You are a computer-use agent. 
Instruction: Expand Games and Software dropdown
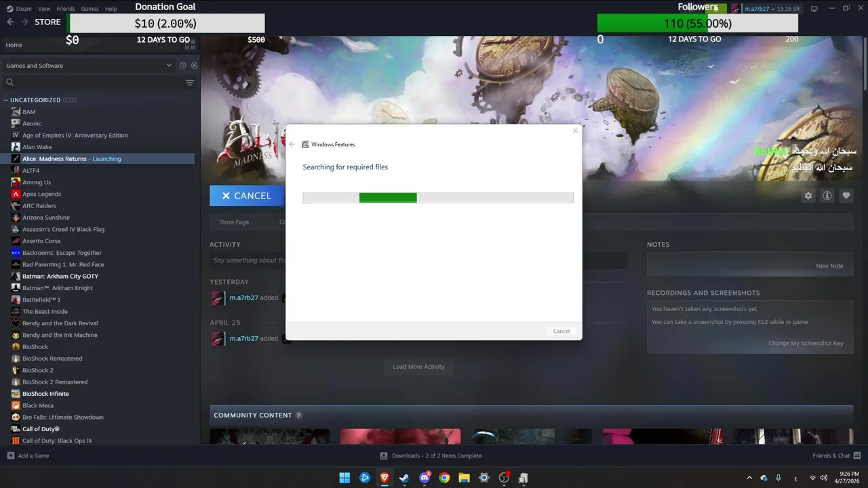click(90, 66)
